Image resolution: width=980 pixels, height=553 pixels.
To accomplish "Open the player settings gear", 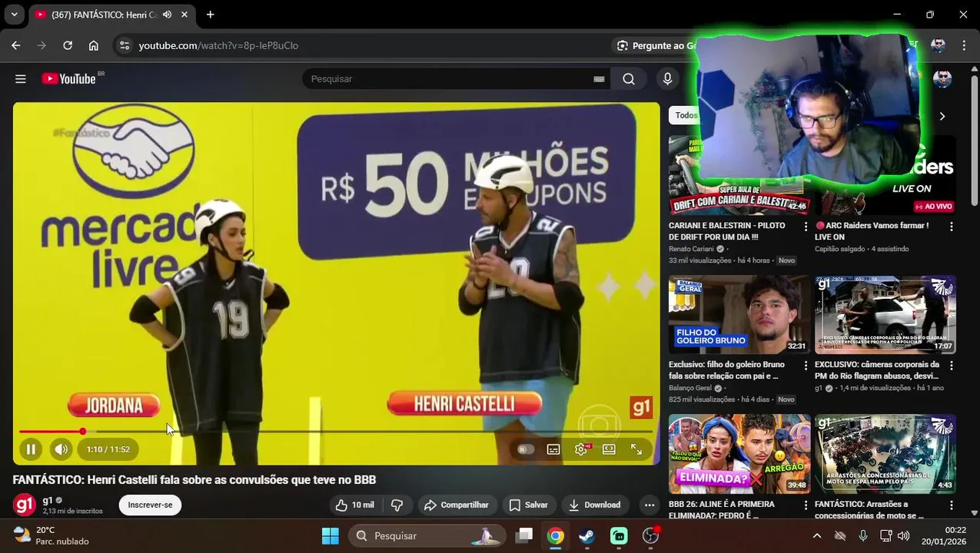I will 581,449.
